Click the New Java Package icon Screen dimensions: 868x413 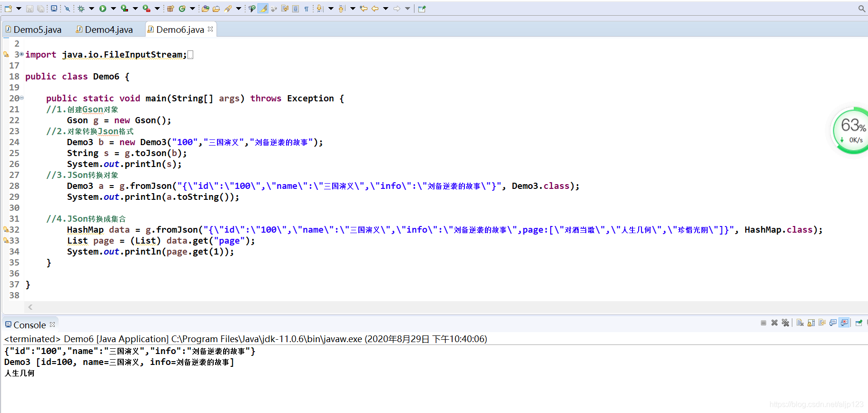170,9
